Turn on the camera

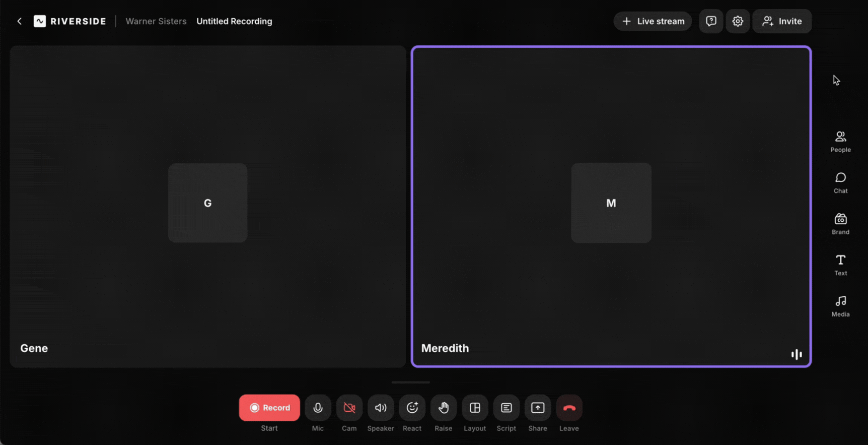point(349,408)
